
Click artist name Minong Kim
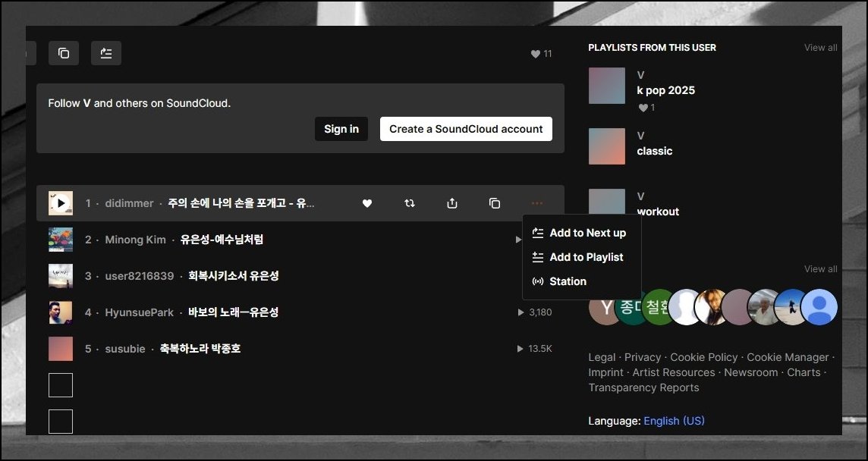point(135,240)
